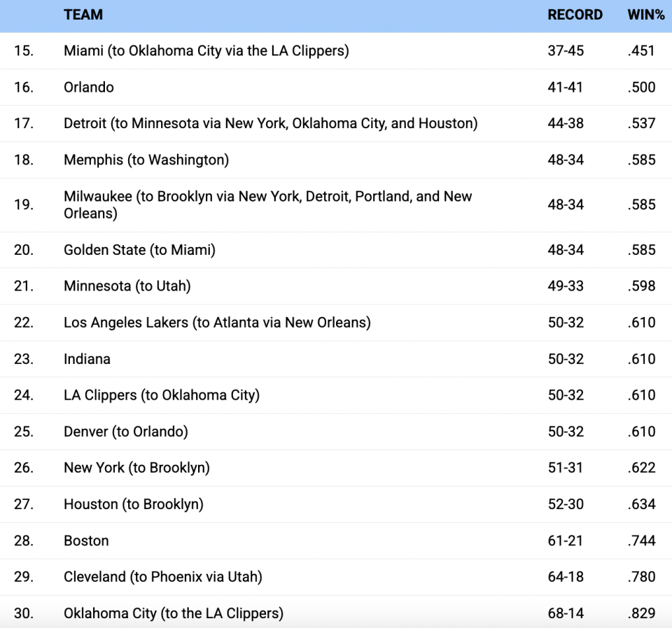This screenshot has width=672, height=628.
Task: Select the 68-14 record in row 30
Action: [x=566, y=613]
